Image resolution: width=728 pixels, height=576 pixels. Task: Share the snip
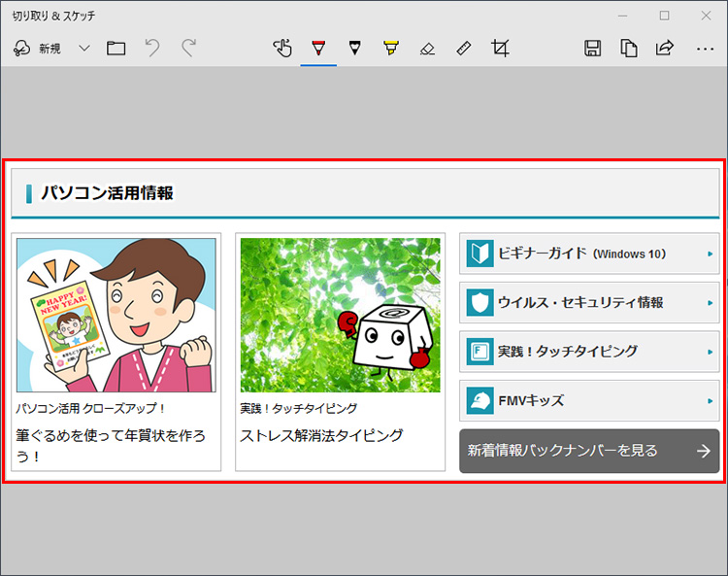665,48
